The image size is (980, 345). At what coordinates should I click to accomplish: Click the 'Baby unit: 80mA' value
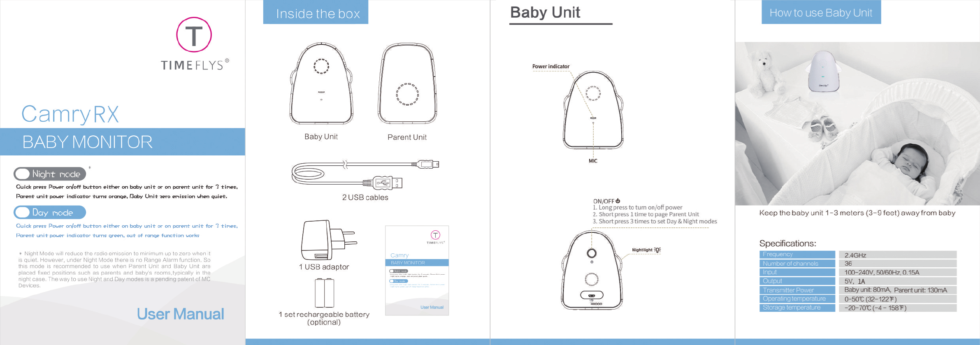[868, 290]
